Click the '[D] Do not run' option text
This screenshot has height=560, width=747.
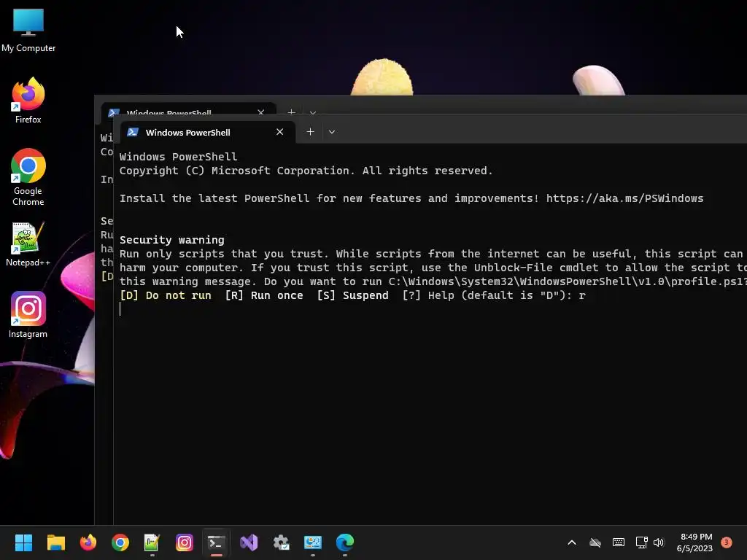tap(166, 295)
